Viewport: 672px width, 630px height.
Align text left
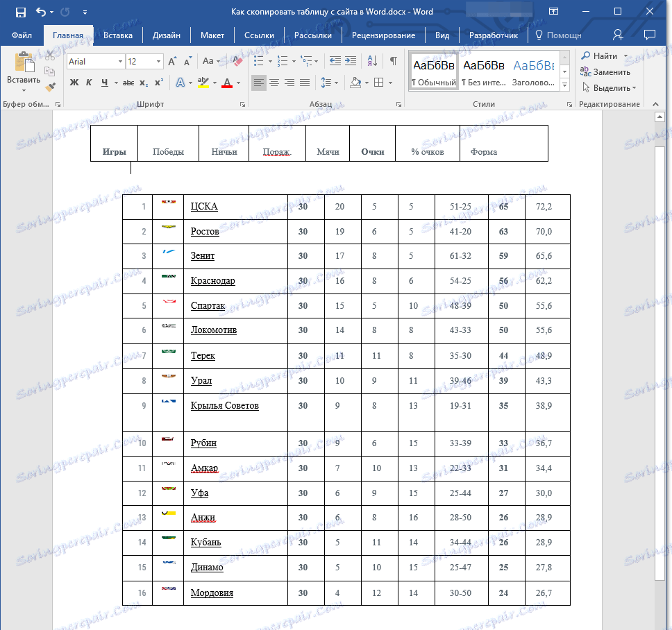click(x=258, y=83)
